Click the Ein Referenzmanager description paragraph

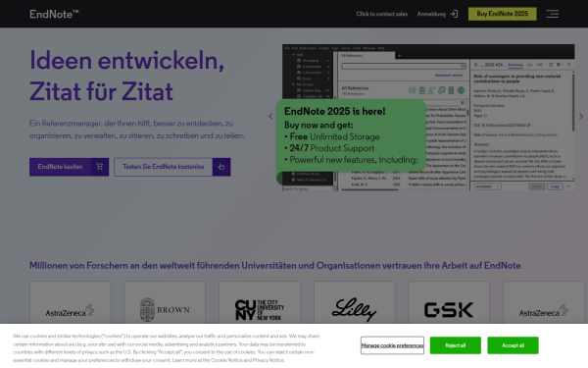pos(137,130)
